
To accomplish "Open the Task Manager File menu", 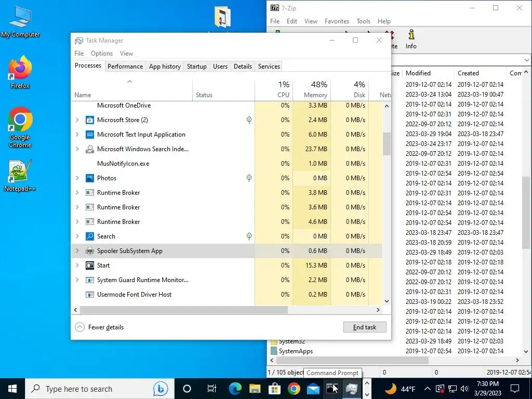I will click(79, 54).
